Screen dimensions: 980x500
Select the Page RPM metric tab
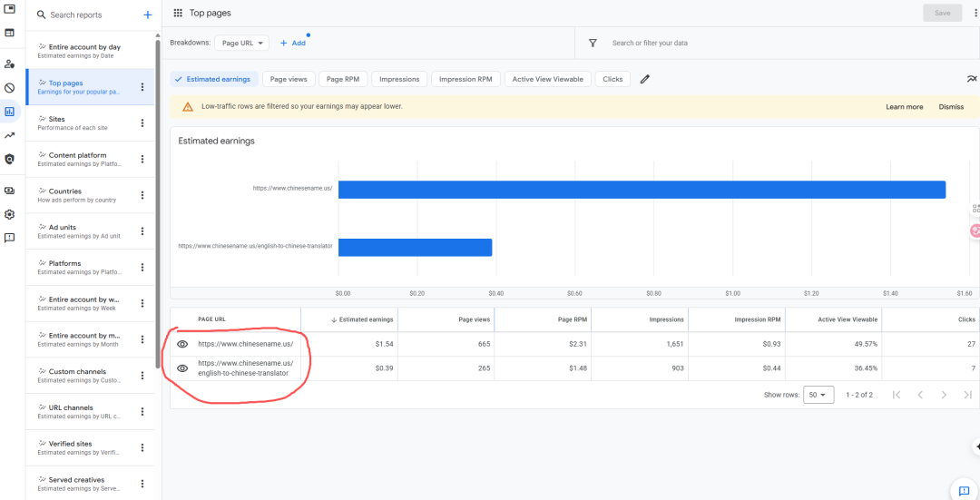[344, 79]
